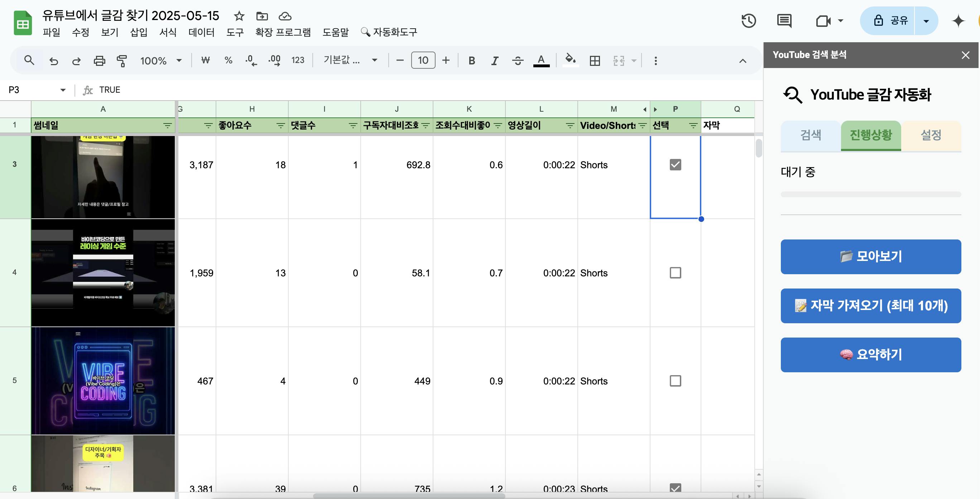Open the 123 number format menu

coord(298,60)
